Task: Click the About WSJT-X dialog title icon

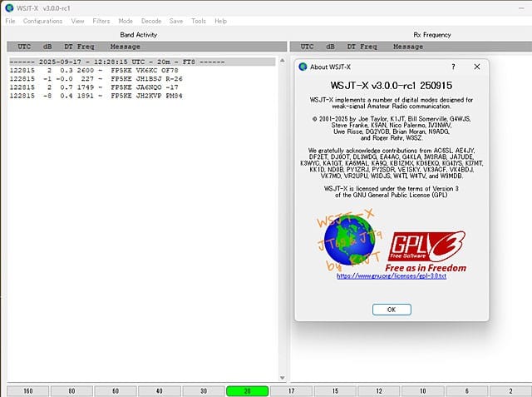Action: (303, 67)
